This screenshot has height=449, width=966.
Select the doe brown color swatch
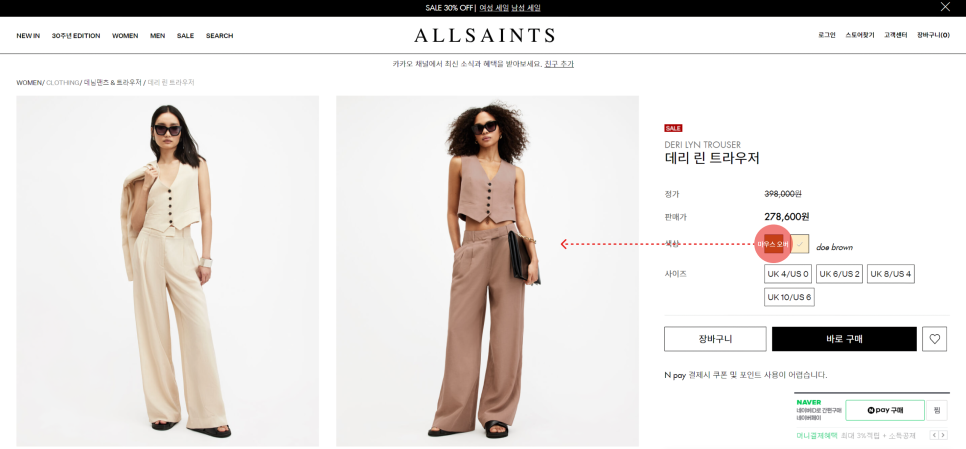point(774,245)
